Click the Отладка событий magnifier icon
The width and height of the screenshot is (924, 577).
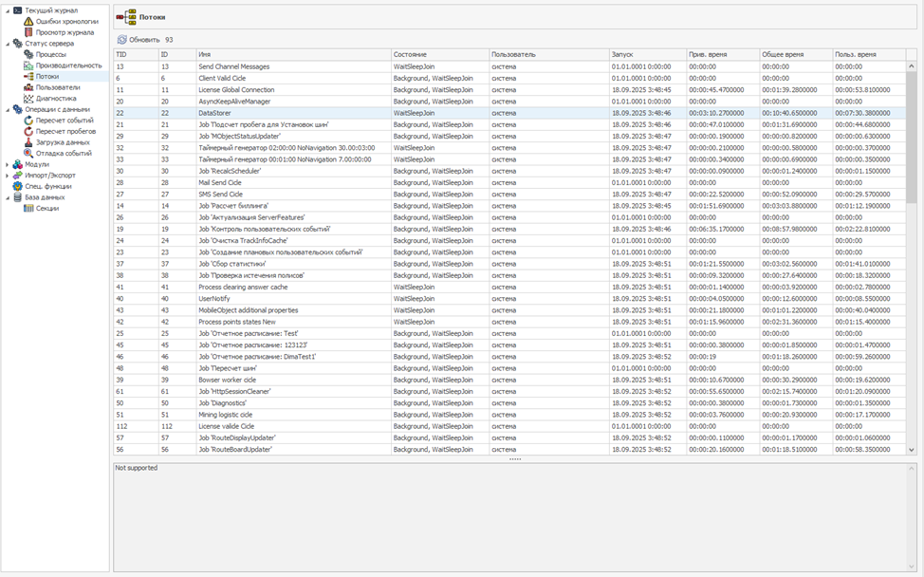coord(28,153)
